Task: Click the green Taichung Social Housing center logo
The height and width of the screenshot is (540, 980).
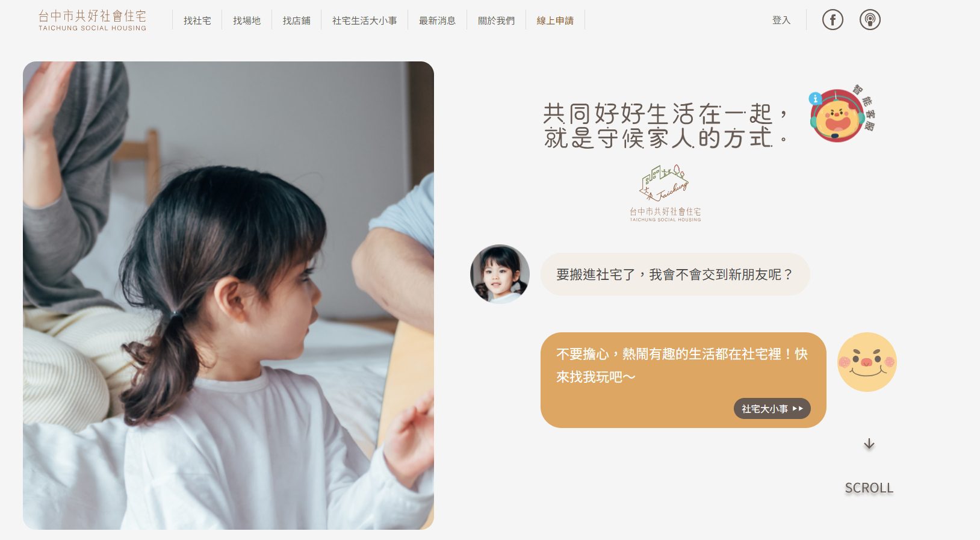Action: [665, 193]
